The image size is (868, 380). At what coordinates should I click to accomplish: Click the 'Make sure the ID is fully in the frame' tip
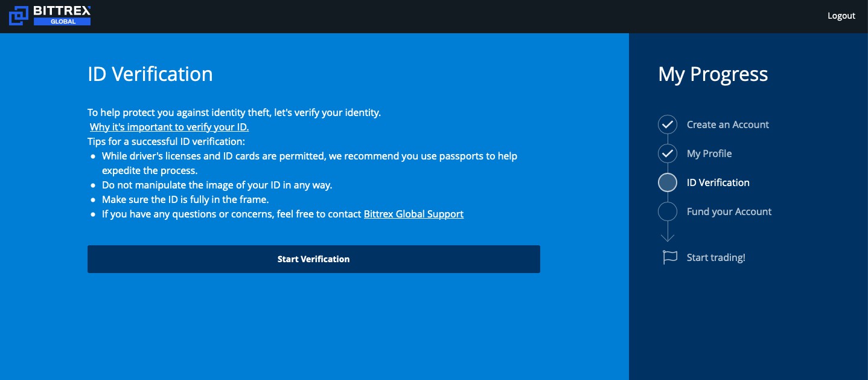click(185, 199)
